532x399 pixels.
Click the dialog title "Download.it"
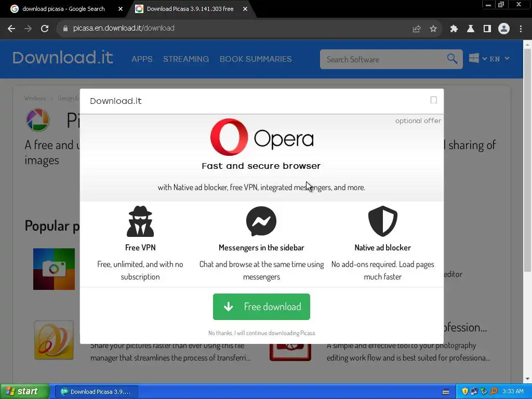click(x=116, y=101)
